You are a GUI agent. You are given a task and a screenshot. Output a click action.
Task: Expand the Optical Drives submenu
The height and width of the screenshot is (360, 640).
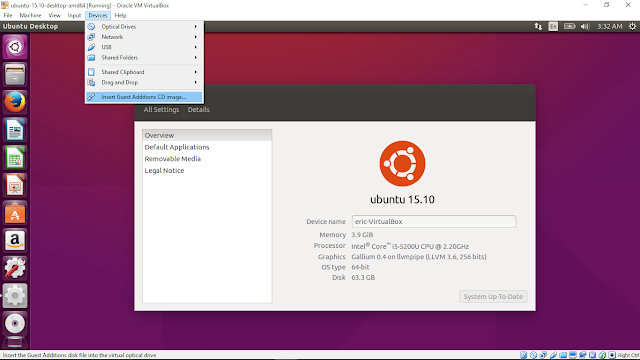[144, 27]
